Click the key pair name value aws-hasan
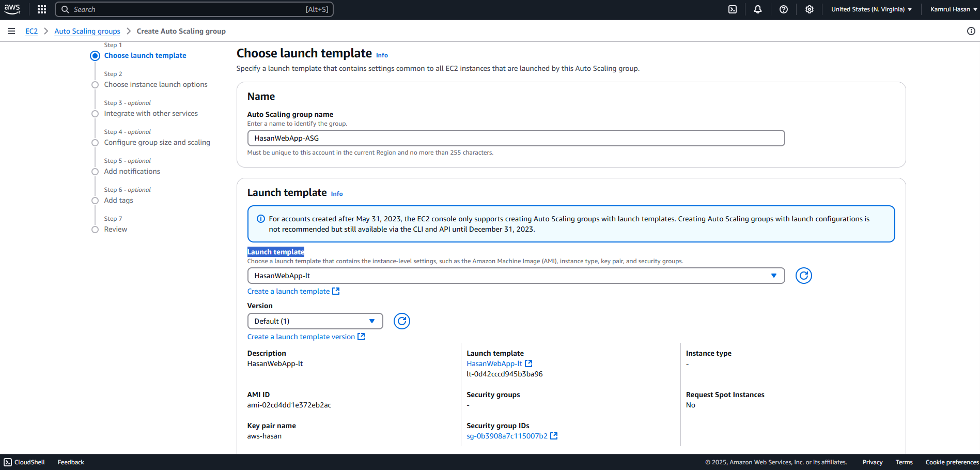 click(265, 436)
